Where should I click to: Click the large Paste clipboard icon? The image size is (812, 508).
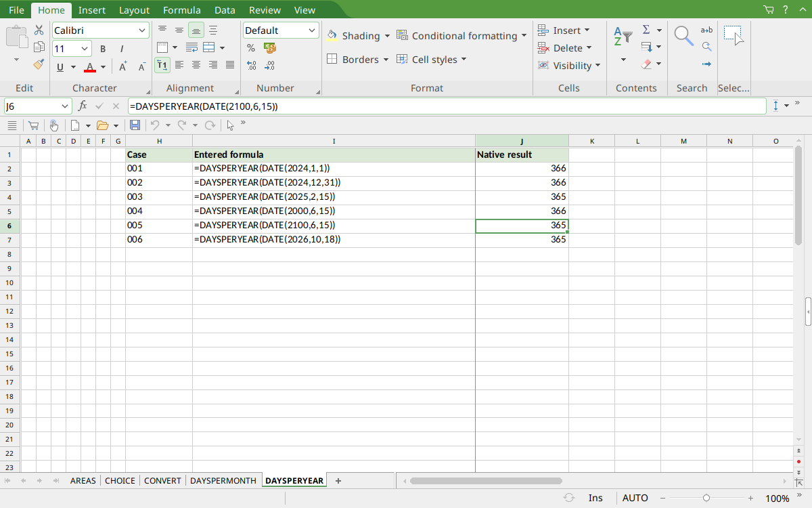pyautogui.click(x=16, y=37)
